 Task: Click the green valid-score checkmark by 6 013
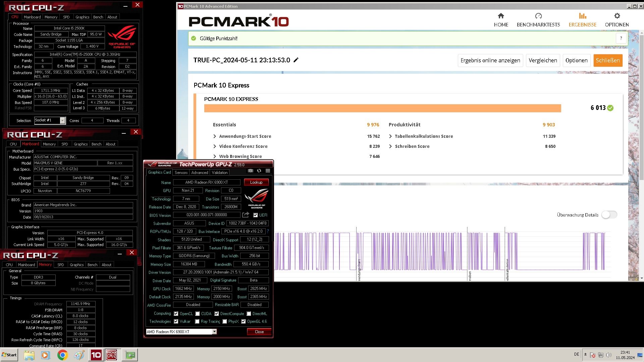(610, 108)
